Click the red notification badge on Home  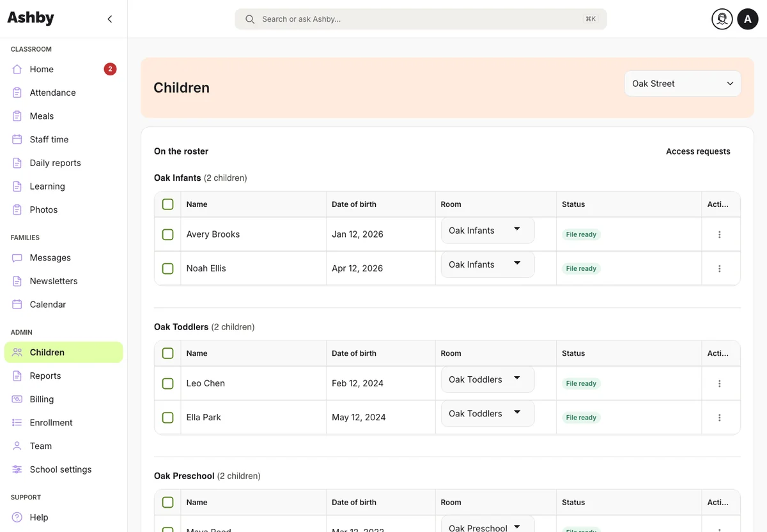pos(110,69)
